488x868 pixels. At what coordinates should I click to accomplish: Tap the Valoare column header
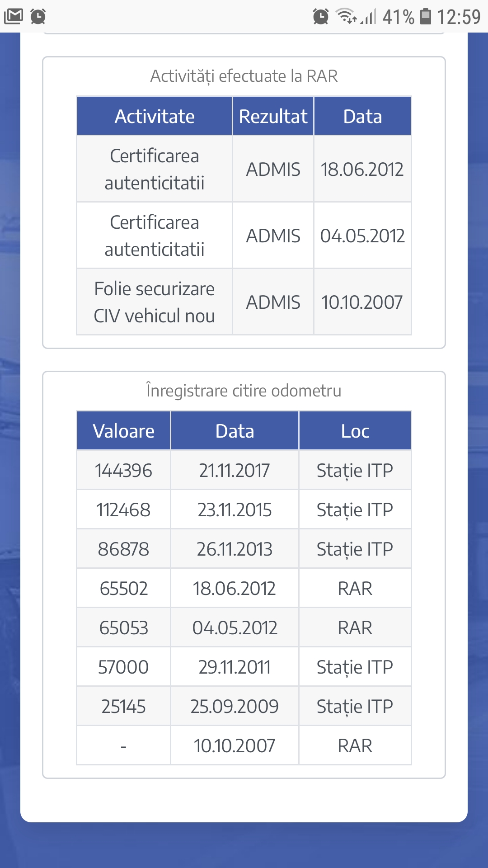(123, 431)
